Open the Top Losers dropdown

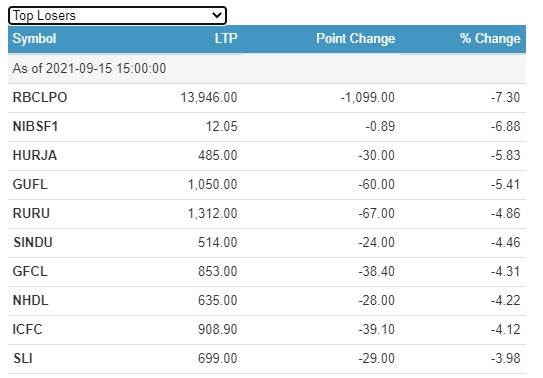pos(117,16)
